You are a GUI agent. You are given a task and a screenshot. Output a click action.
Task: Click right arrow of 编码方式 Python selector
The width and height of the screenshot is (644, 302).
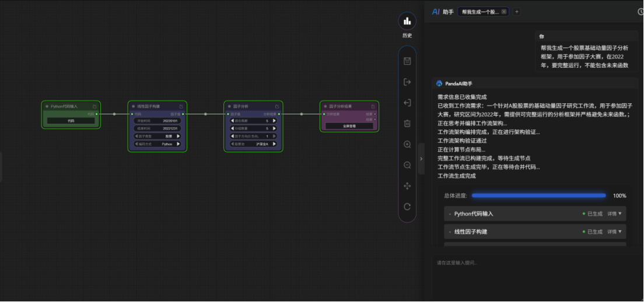point(178,144)
